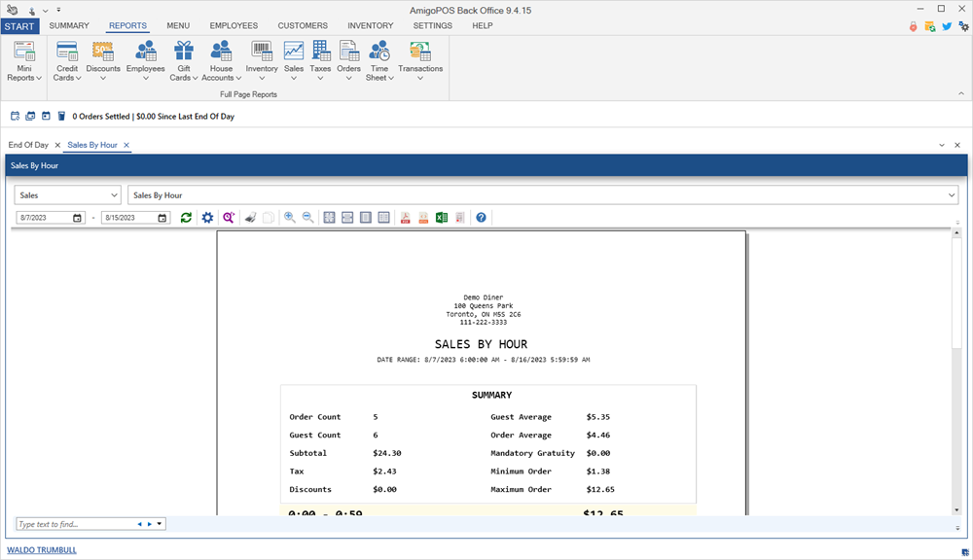
Task: Click the WALDO TRUMBULL user link
Action: [42, 550]
